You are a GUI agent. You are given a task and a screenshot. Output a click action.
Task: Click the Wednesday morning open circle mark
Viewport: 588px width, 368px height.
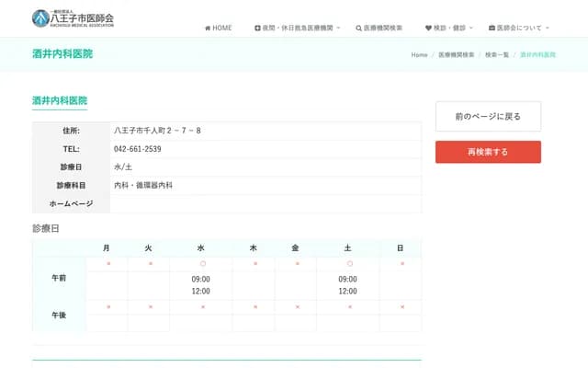(201, 264)
